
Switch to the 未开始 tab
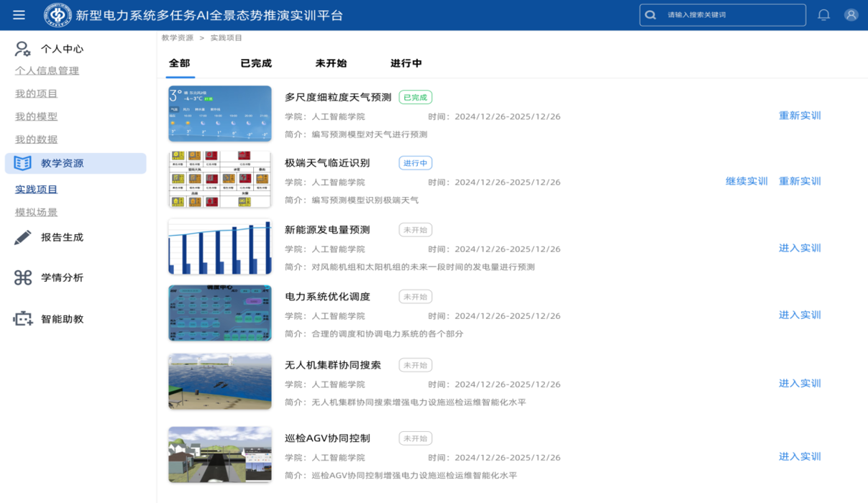pos(331,63)
